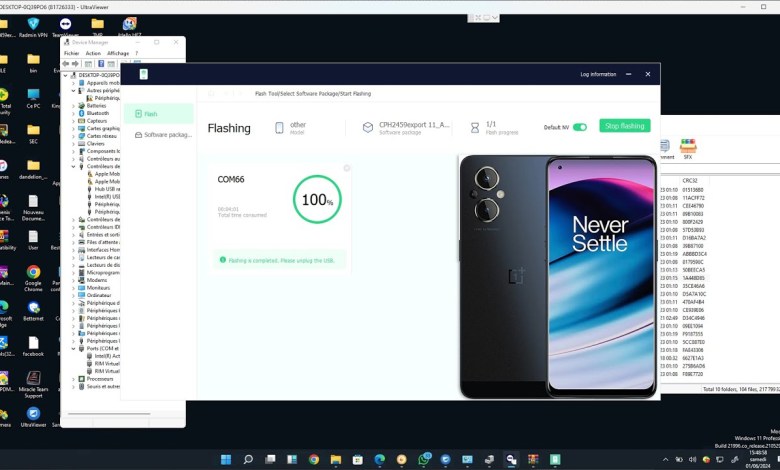Image resolution: width=780 pixels, height=470 pixels.
Task: Close the COM66 flashing card
Action: (x=347, y=168)
